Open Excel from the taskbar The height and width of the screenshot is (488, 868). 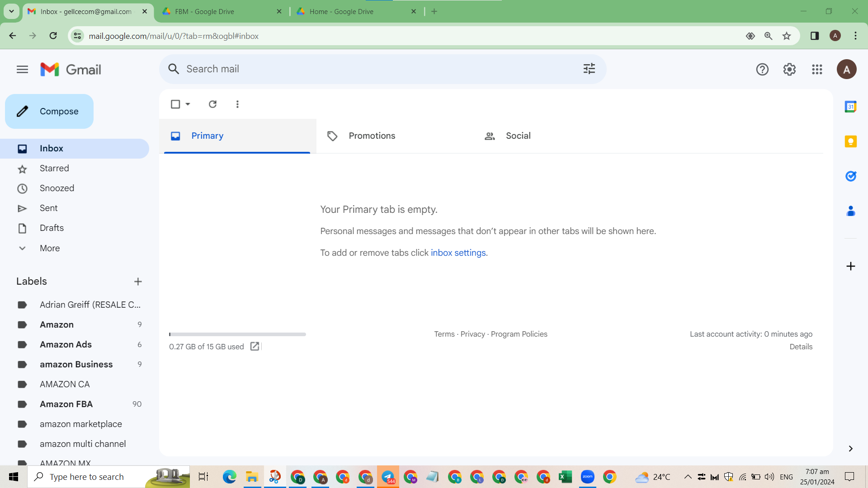565,477
